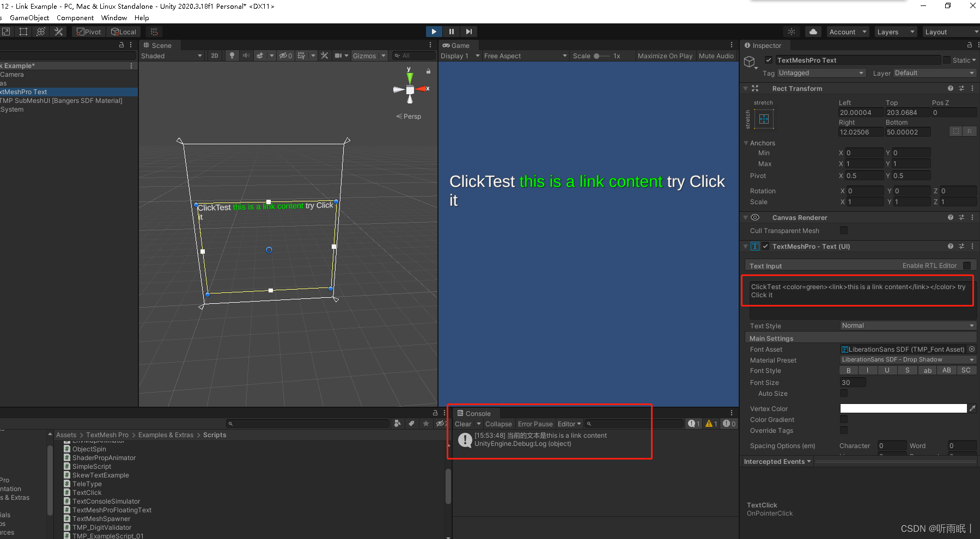Image resolution: width=980 pixels, height=539 pixels.
Task: Enable Override Tags checkbox
Action: point(844,430)
